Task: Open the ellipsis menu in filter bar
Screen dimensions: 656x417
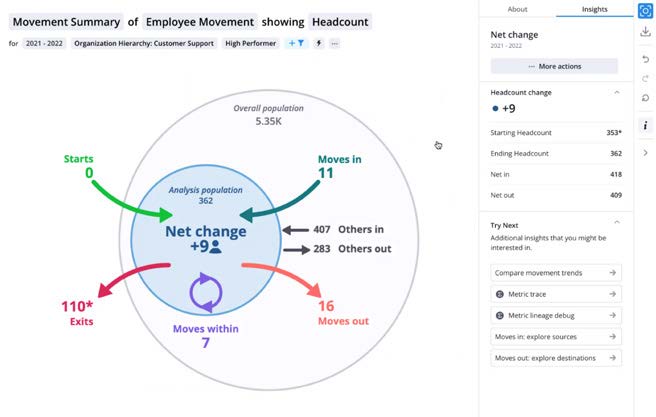Action: [x=334, y=43]
